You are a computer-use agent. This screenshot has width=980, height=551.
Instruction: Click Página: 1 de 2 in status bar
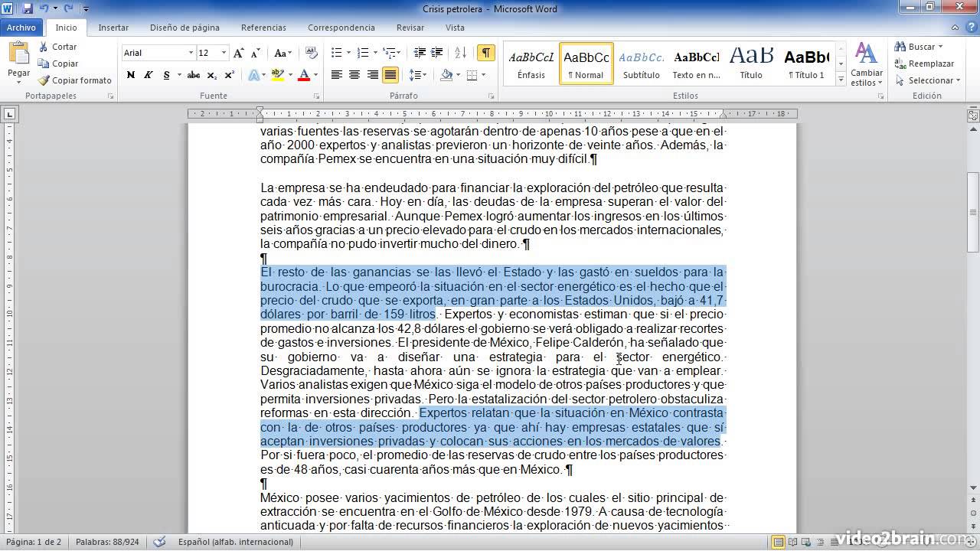[33, 542]
